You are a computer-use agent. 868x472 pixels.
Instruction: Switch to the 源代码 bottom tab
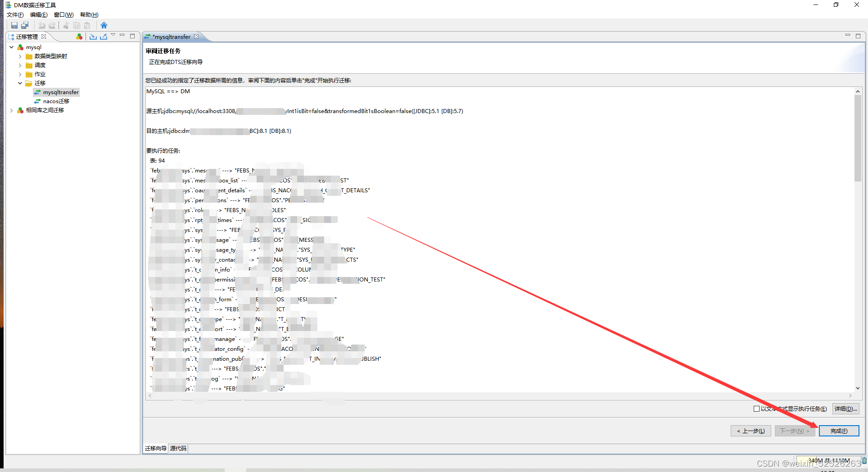178,449
